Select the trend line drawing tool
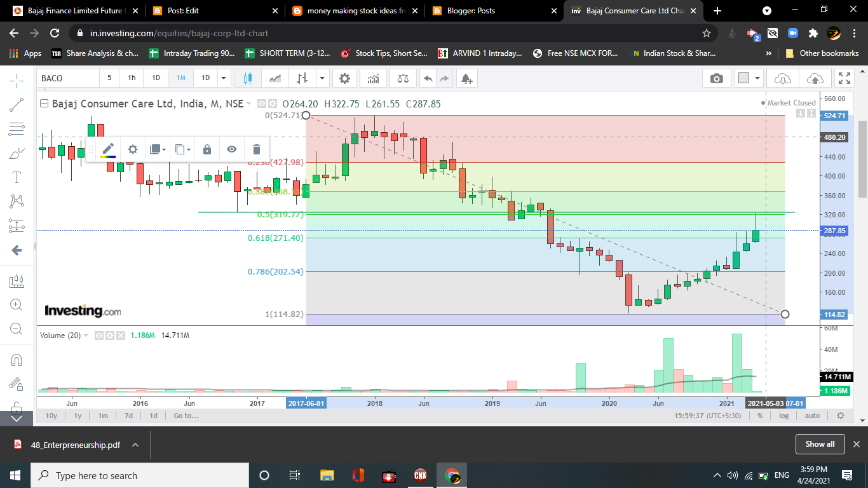Image resolution: width=868 pixels, height=488 pixels. coord(17,105)
